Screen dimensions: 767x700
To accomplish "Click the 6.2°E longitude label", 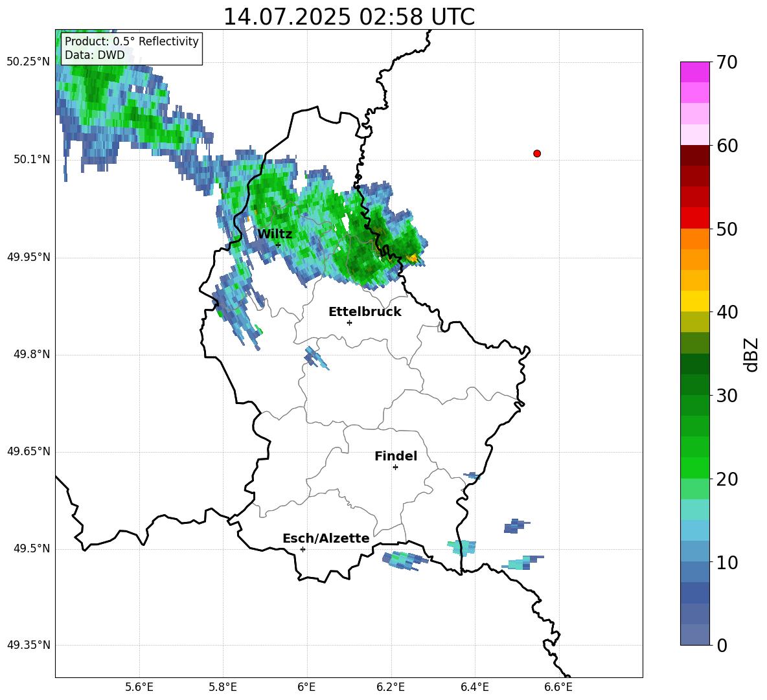I will (391, 687).
